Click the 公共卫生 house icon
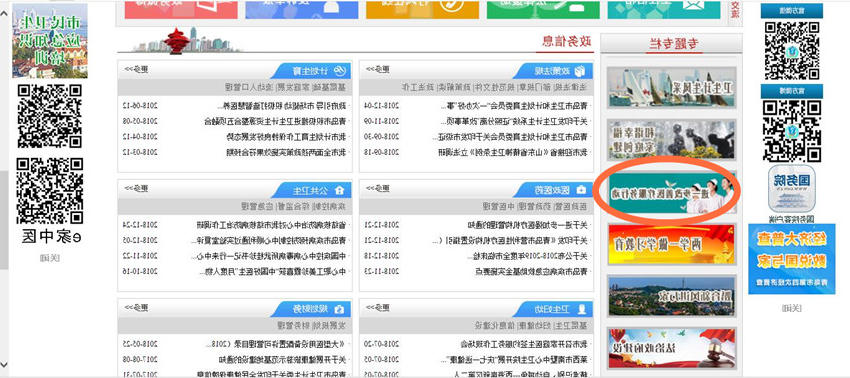Image resolution: width=850 pixels, height=378 pixels. point(339,190)
